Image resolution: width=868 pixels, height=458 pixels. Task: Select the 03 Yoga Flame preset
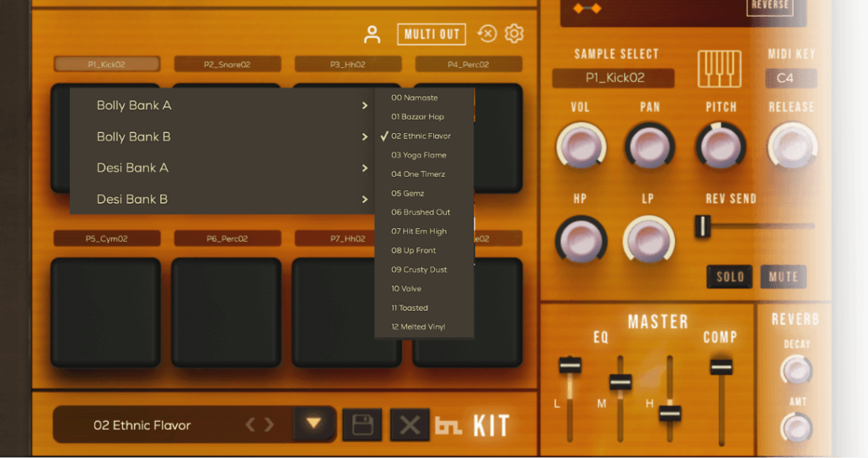pos(419,155)
